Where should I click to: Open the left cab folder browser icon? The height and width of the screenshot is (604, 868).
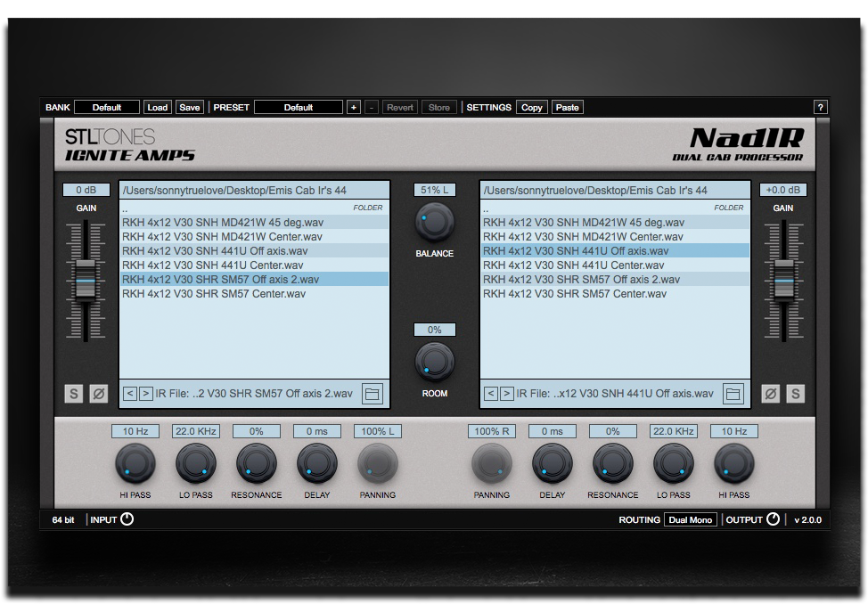[x=373, y=394]
